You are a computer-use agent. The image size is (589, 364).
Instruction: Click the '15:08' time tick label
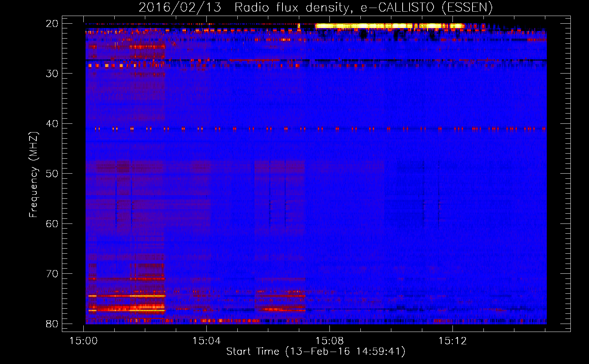point(330,341)
